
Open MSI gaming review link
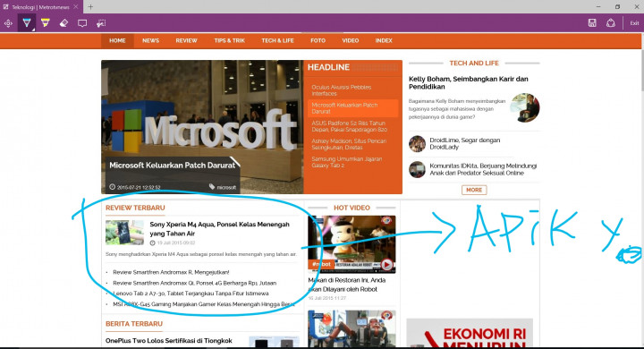click(204, 304)
